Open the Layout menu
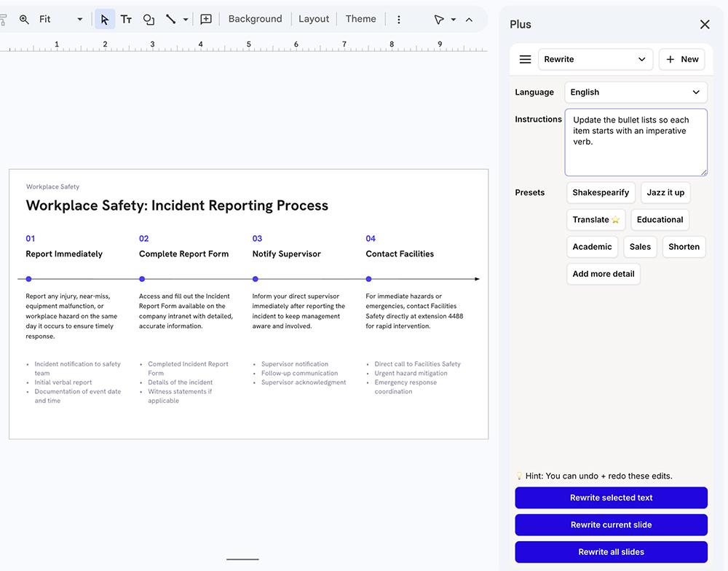Viewport: 728px width, 571px height. 313,19
